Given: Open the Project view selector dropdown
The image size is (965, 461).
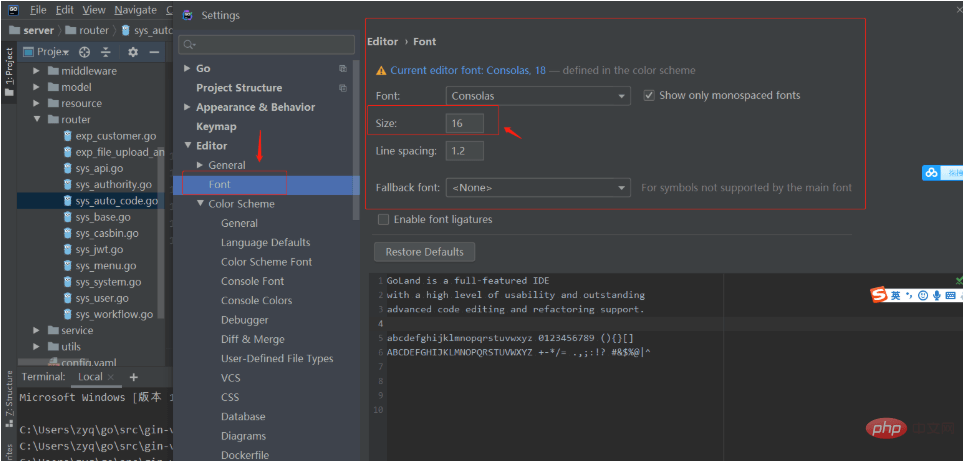Looking at the screenshot, I should click(x=47, y=52).
